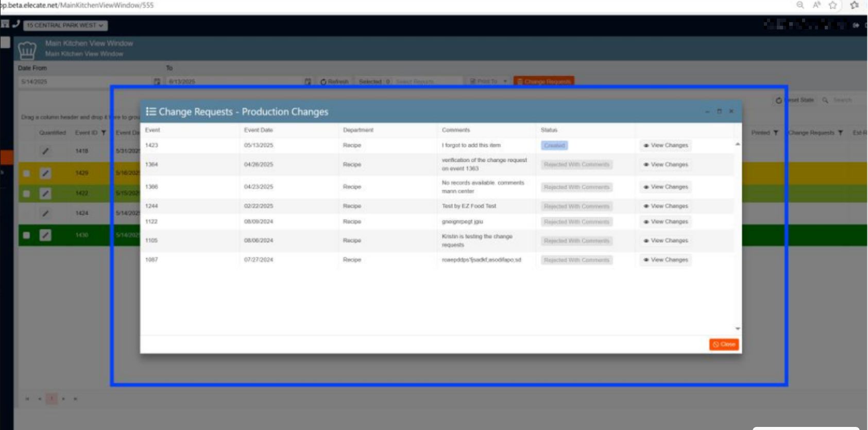Expand the Print To dropdown arrow
This screenshot has height=430, width=868.
point(505,81)
